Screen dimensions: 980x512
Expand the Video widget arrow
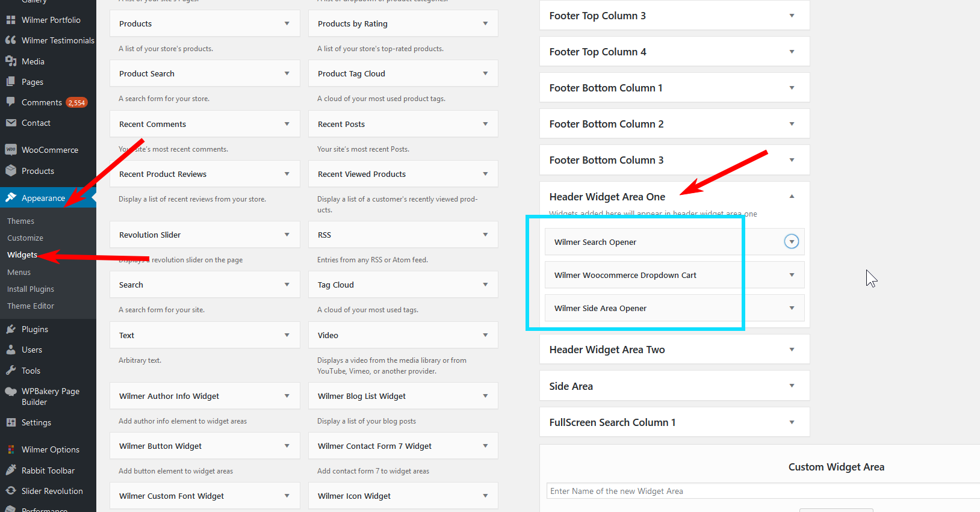click(x=486, y=335)
